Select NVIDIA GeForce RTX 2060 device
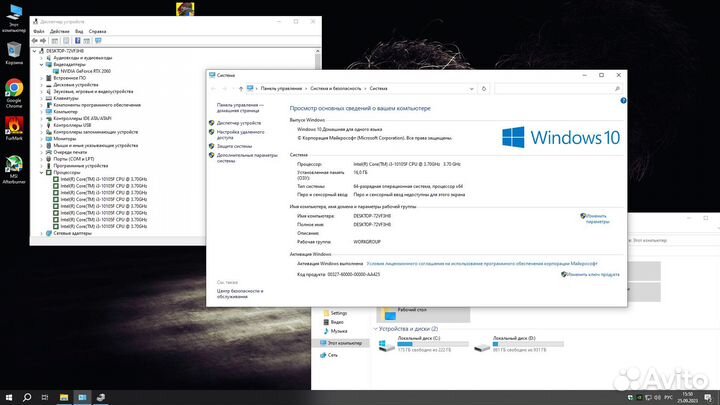 pos(85,71)
